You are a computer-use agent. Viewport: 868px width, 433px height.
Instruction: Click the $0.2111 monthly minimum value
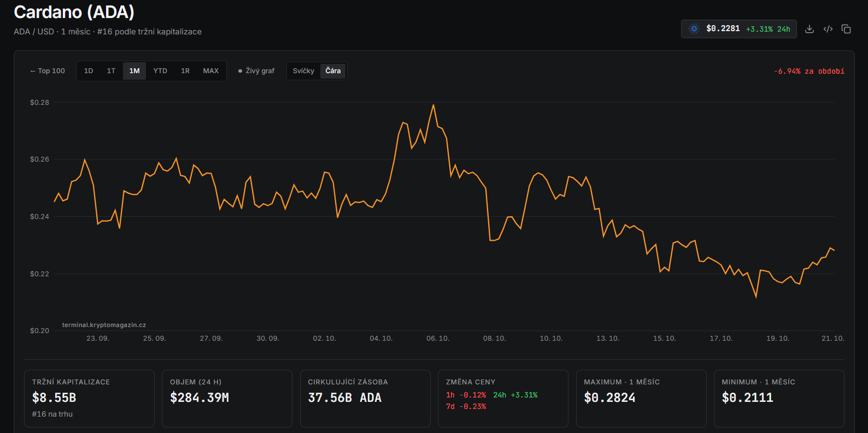click(x=748, y=398)
